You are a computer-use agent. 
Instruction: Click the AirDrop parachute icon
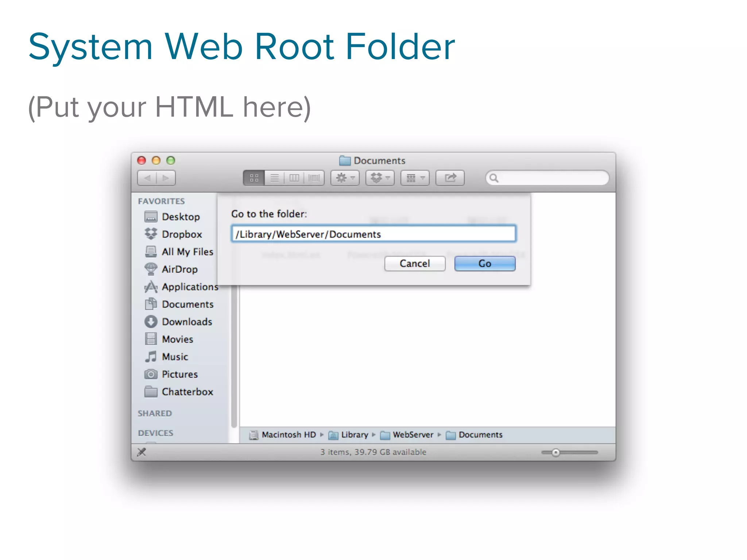(151, 269)
